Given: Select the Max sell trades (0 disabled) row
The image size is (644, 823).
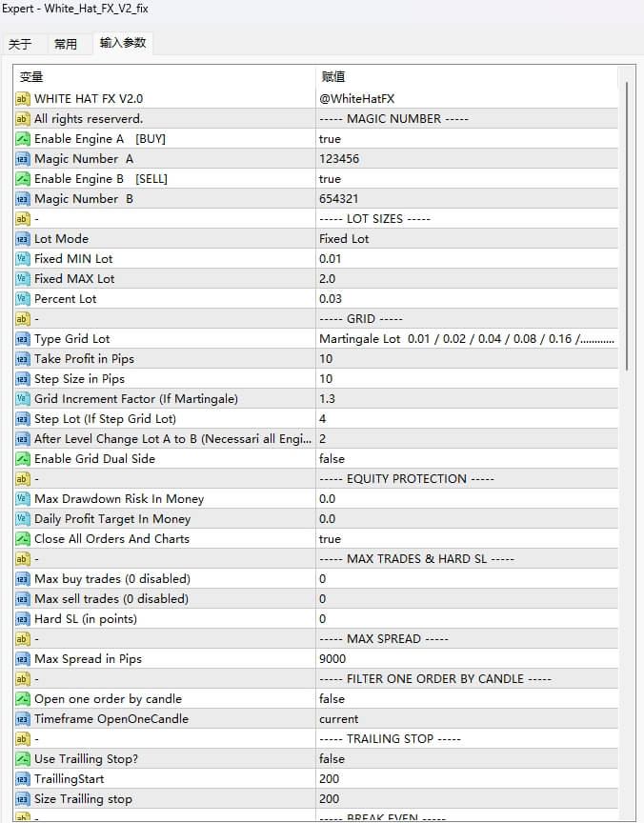Looking at the screenshot, I should [316, 599].
